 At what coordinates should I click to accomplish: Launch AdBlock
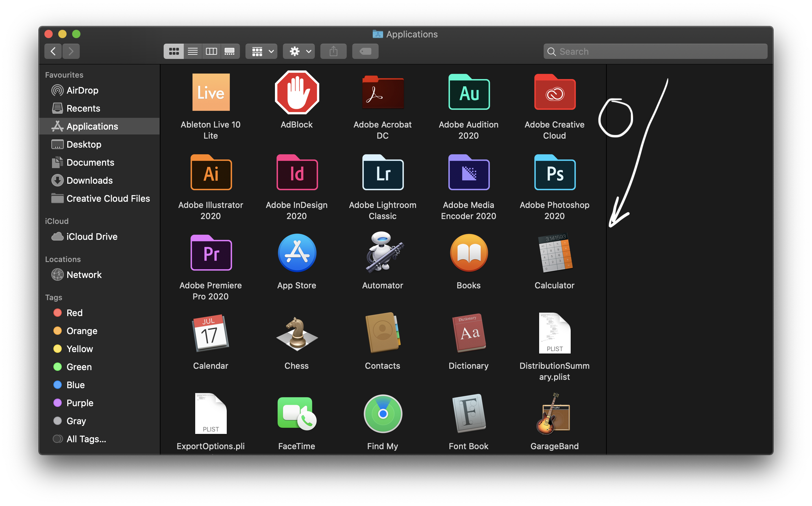click(296, 93)
